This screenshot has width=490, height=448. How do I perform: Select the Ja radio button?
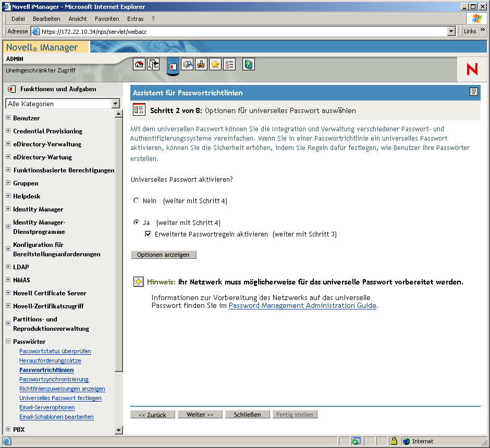[x=136, y=222]
